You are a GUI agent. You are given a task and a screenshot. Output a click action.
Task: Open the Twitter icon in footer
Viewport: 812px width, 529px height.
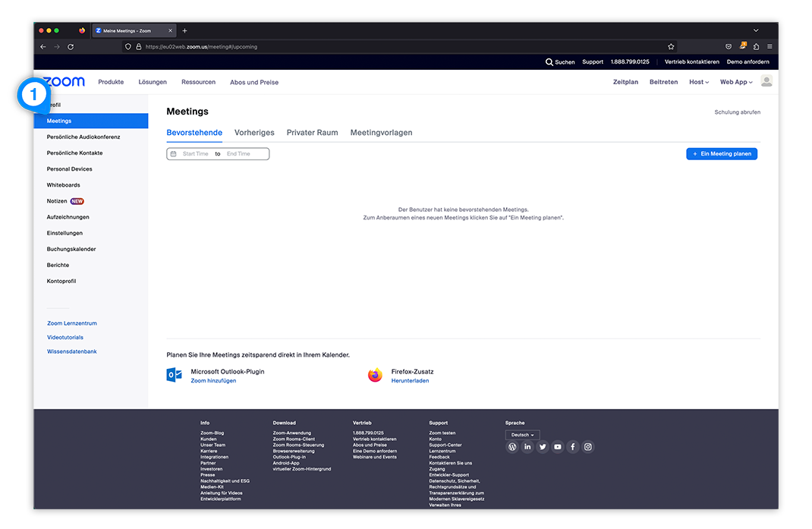pos(543,447)
